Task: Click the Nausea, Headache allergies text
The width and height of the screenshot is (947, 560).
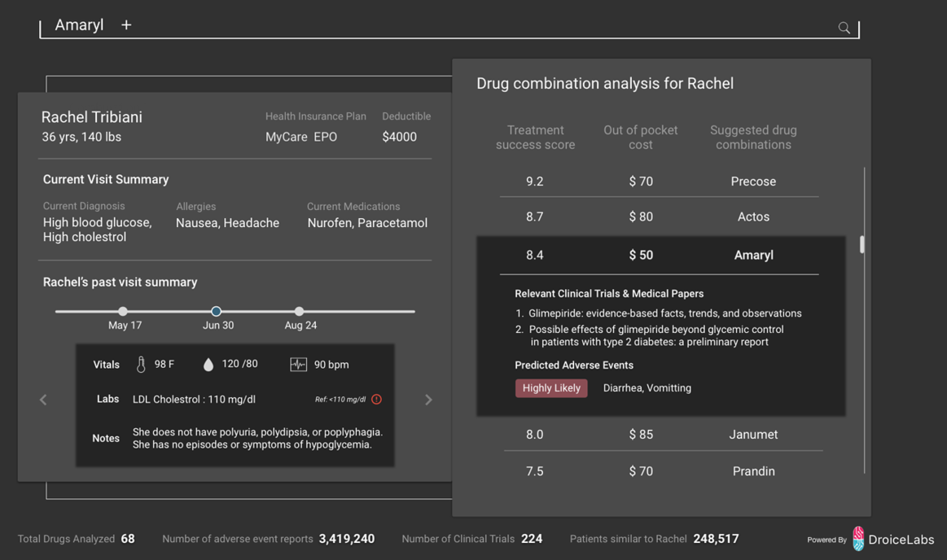Action: 228,223
